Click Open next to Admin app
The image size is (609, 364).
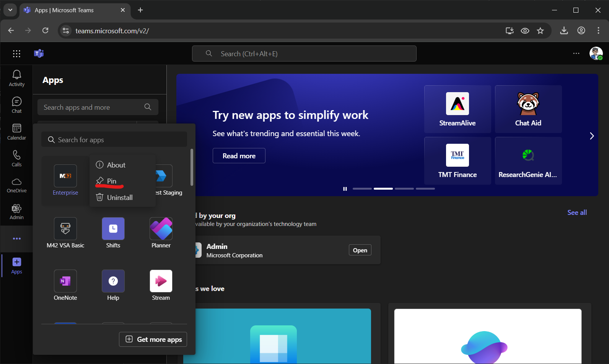pos(360,250)
